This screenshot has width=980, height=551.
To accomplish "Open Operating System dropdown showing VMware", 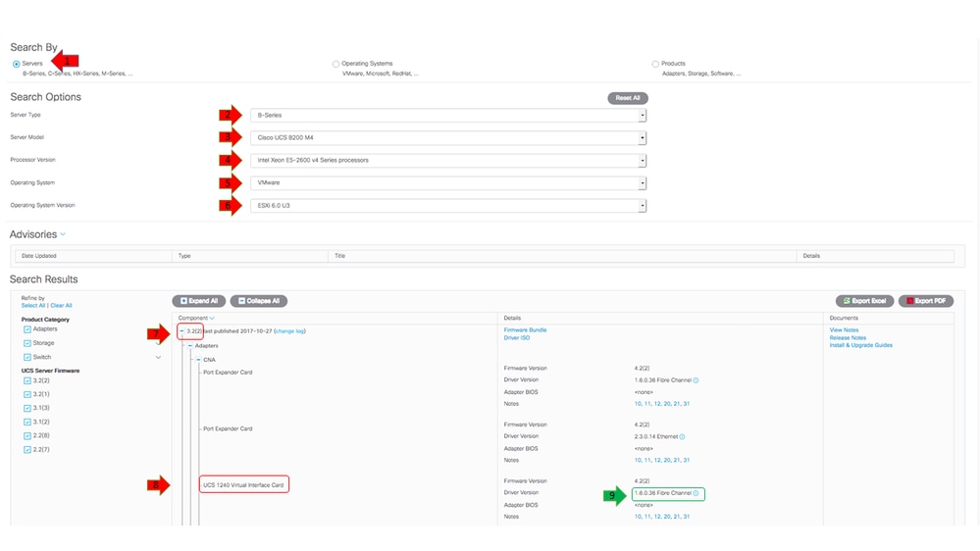I will [x=448, y=183].
